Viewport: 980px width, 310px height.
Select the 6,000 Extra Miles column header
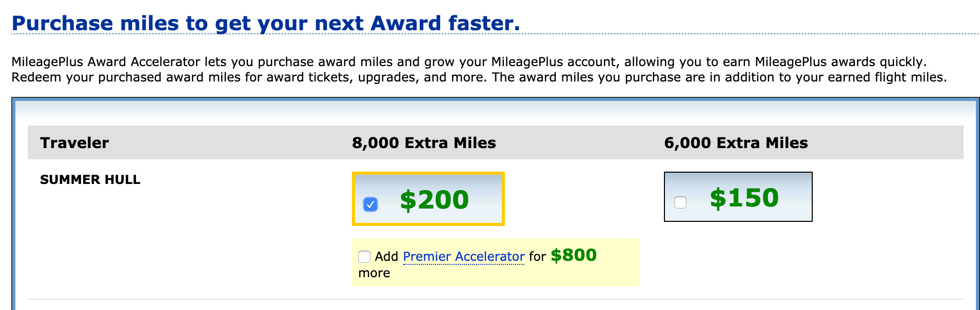[736, 143]
